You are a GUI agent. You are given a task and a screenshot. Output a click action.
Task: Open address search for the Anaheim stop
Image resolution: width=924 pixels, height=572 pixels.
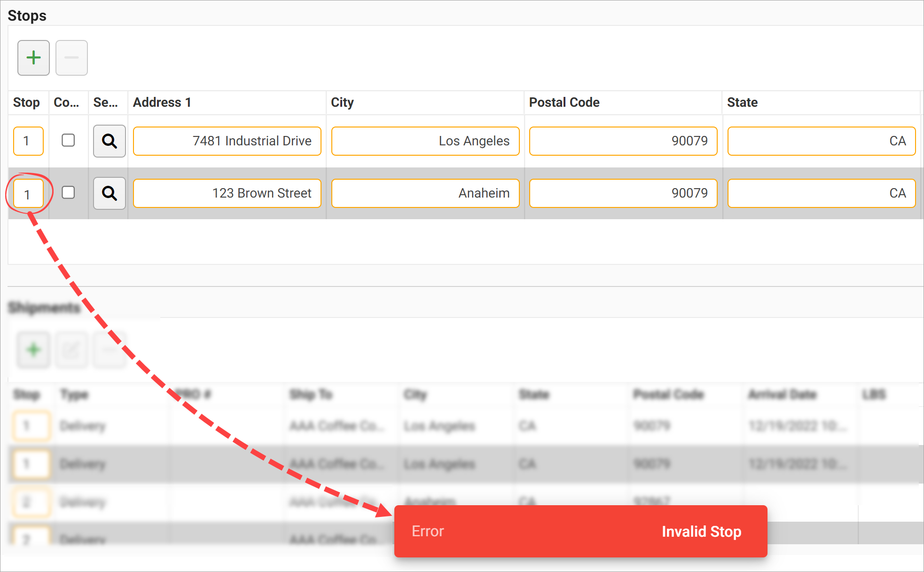109,193
